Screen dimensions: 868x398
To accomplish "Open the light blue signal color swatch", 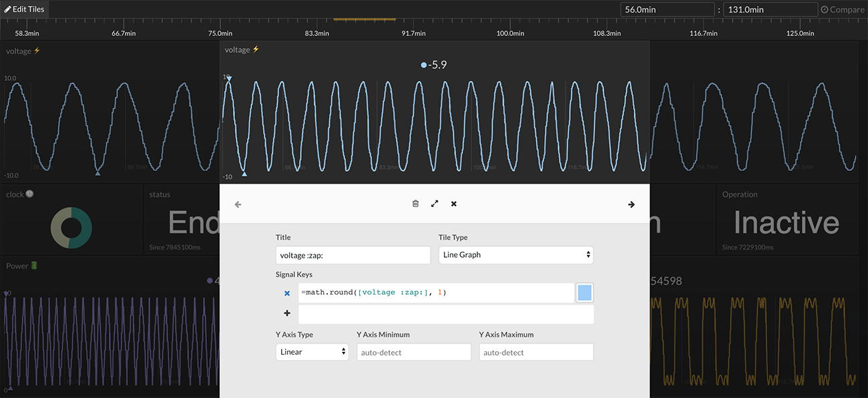I will tap(584, 293).
